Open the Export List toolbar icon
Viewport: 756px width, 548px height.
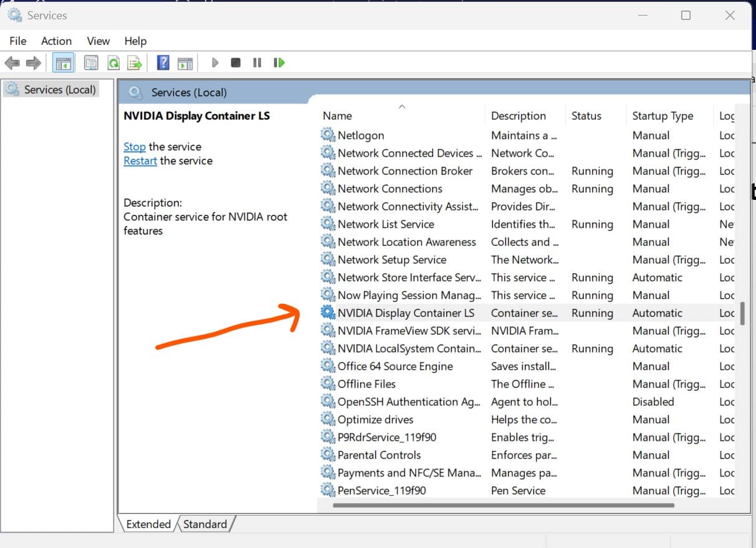(x=135, y=62)
